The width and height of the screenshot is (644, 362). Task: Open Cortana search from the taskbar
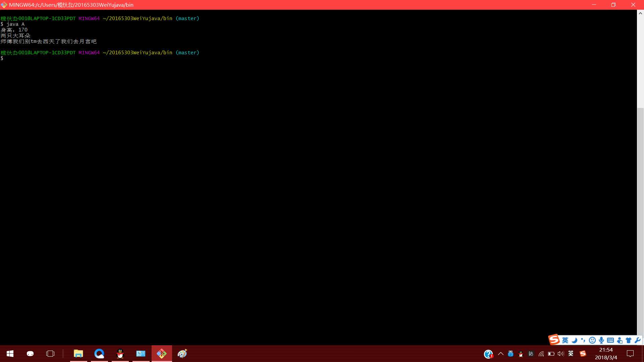point(30,354)
